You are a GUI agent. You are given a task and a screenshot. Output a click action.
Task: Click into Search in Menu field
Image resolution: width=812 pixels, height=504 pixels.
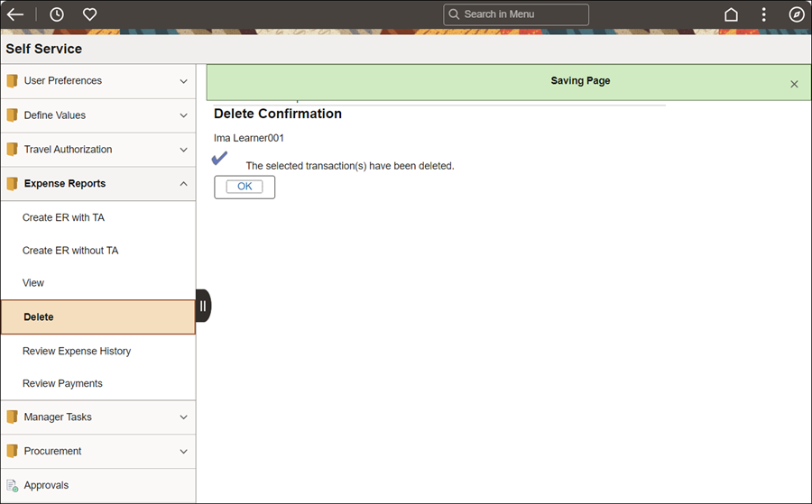pyautogui.click(x=516, y=14)
